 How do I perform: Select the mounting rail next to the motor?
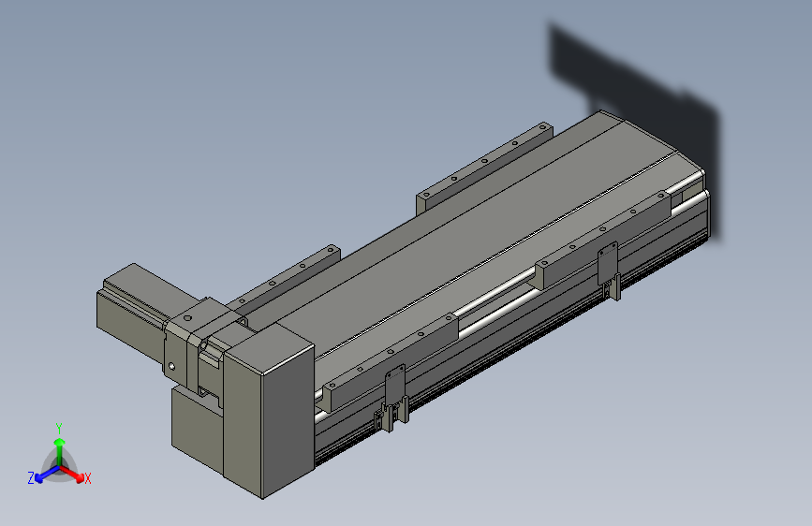pyautogui.click(x=284, y=279)
